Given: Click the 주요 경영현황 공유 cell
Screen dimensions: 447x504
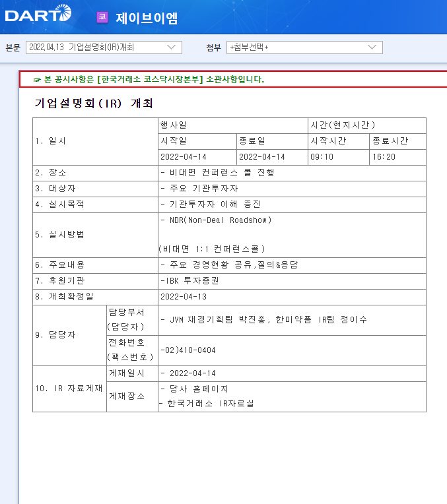Looking at the screenshot, I should click(x=292, y=265).
